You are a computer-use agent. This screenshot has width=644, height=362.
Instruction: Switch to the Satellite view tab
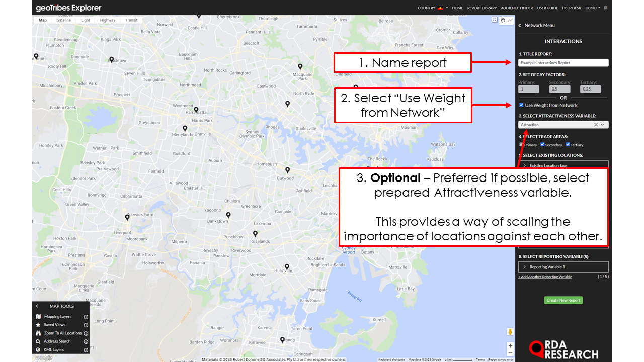pyautogui.click(x=64, y=20)
